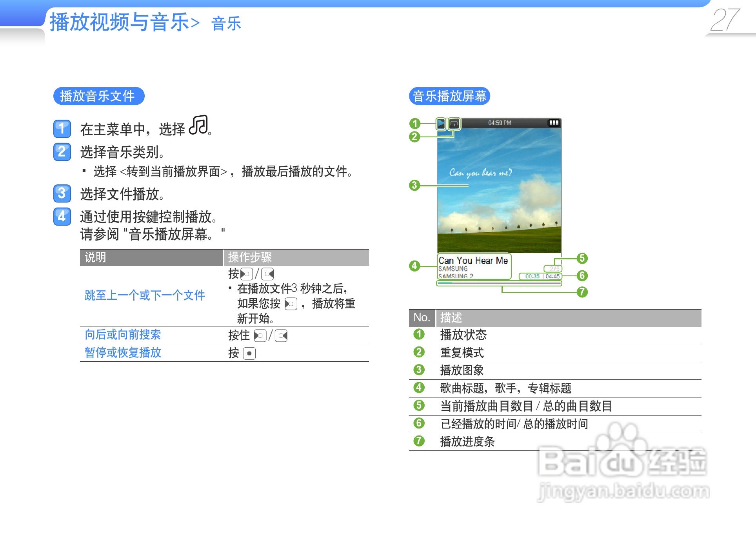This screenshot has height=534, width=756.
Task: Click the Can You Hear Me song title
Action: 473,261
